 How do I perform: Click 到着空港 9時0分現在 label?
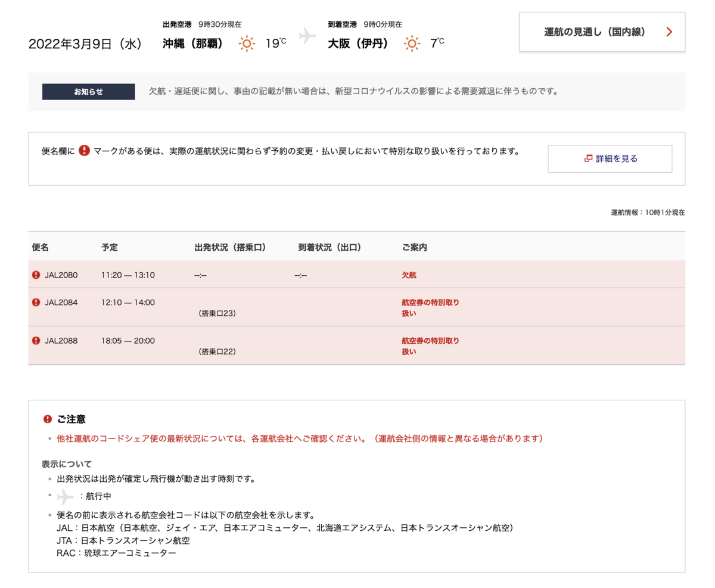(x=365, y=24)
